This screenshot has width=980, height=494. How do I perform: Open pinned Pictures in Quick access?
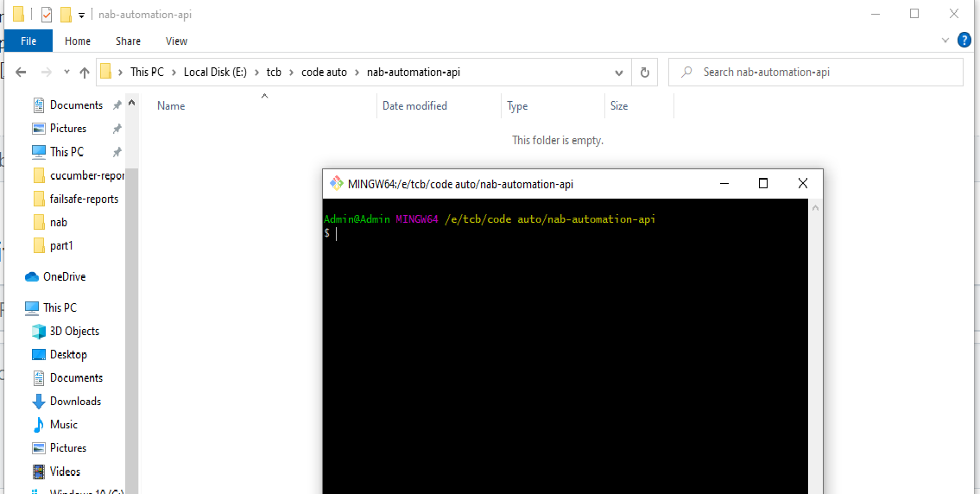68,129
